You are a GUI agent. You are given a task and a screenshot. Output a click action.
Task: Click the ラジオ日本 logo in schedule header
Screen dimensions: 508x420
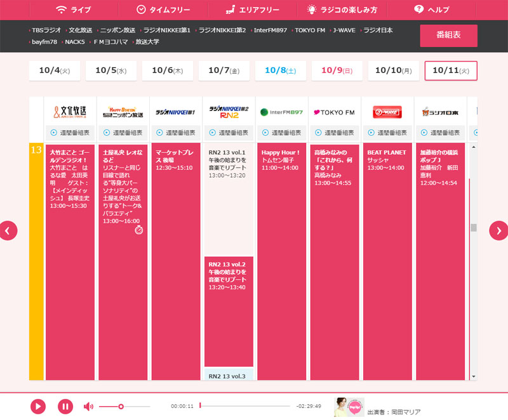point(440,112)
